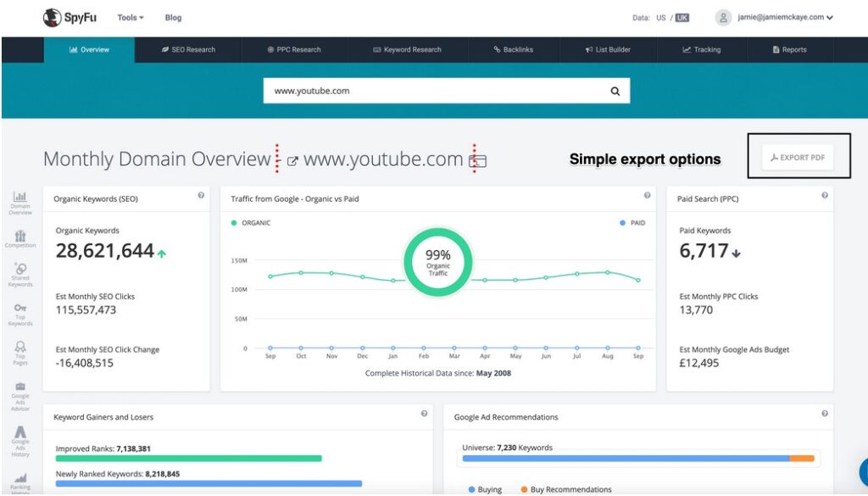Viewport: 868px width, 496px height.
Task: Click Est Monthly SEO Clicks value 115,557,473
Action: click(x=86, y=310)
